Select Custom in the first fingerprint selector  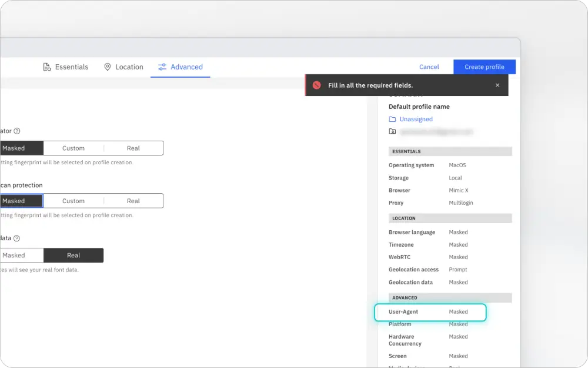(x=73, y=148)
